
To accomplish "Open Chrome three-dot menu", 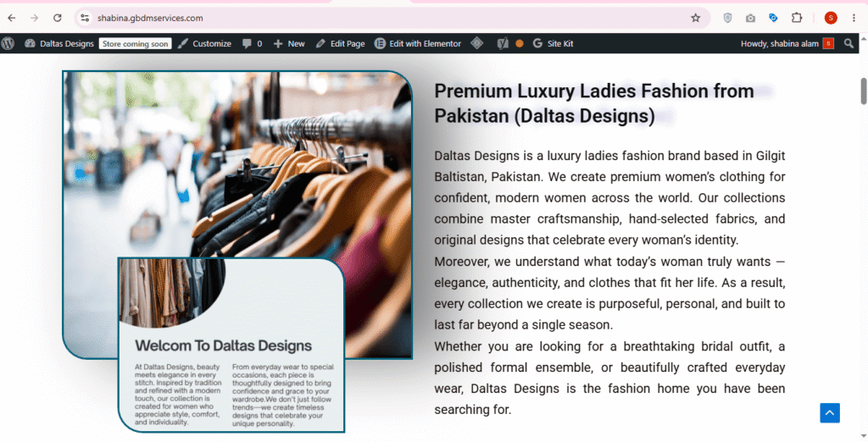I will pos(854,18).
